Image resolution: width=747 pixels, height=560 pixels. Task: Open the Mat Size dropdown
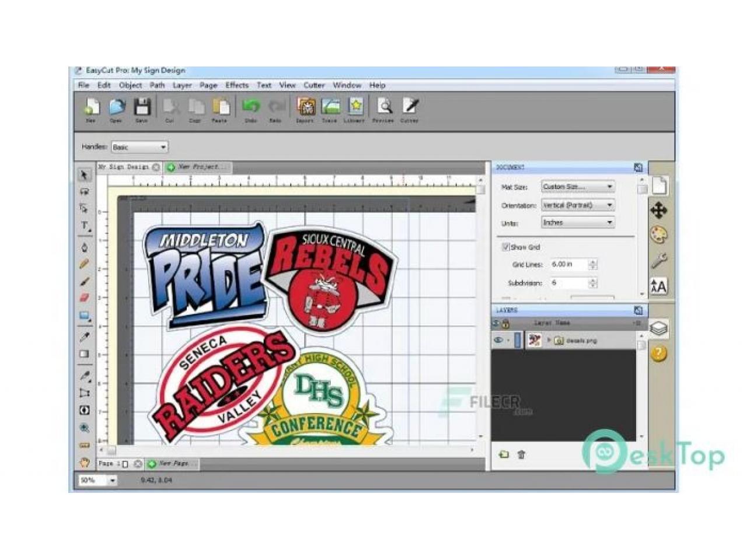pyautogui.click(x=578, y=187)
